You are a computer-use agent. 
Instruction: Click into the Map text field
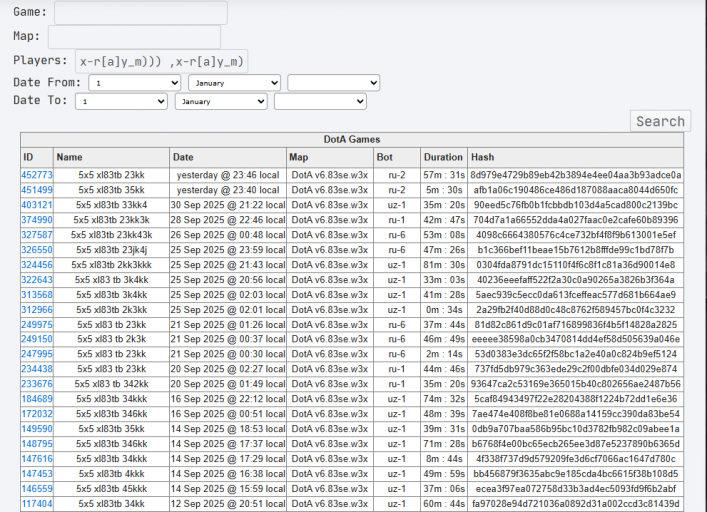click(134, 37)
